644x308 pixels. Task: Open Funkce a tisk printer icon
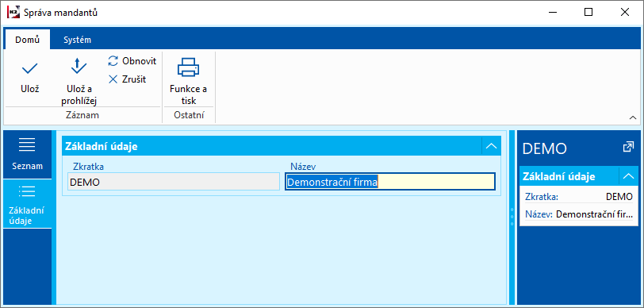pyautogui.click(x=189, y=67)
